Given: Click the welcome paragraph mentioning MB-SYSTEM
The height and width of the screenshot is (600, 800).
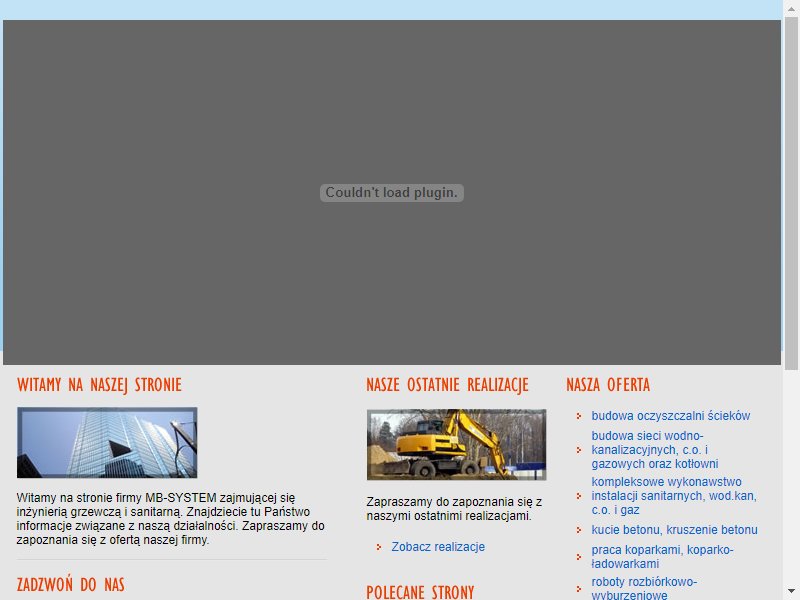Looking at the screenshot, I should pos(171,518).
